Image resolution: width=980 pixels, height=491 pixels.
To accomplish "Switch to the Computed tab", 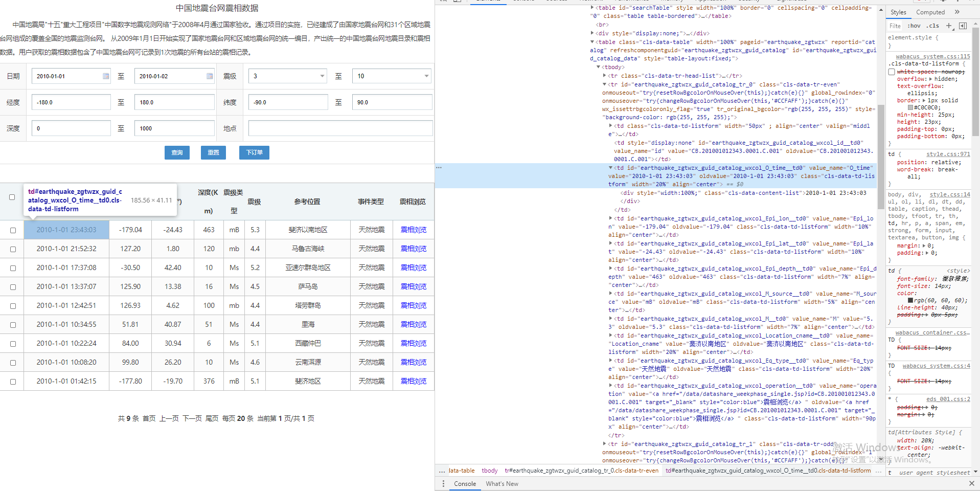I will click(930, 12).
